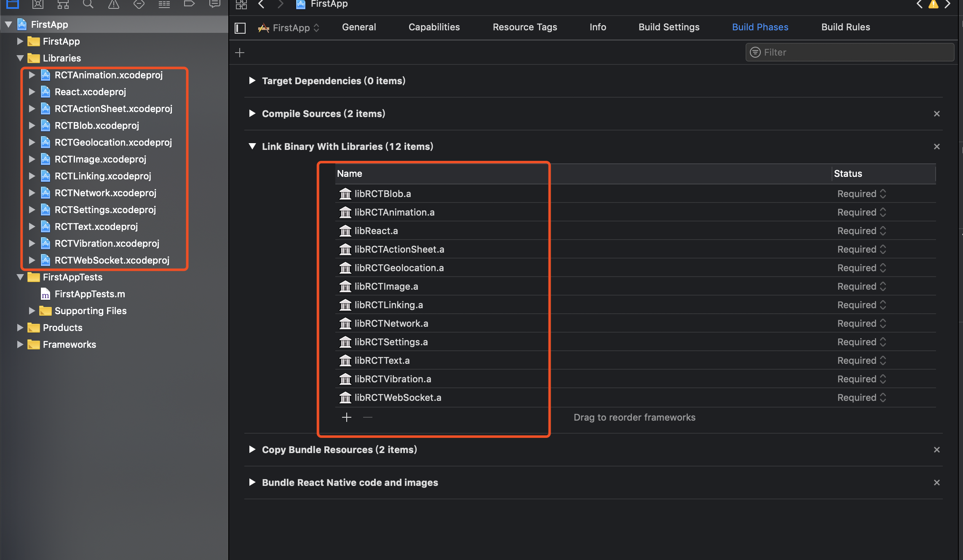Collapse Link Binary With Libraries section
The image size is (963, 560).
pos(252,146)
